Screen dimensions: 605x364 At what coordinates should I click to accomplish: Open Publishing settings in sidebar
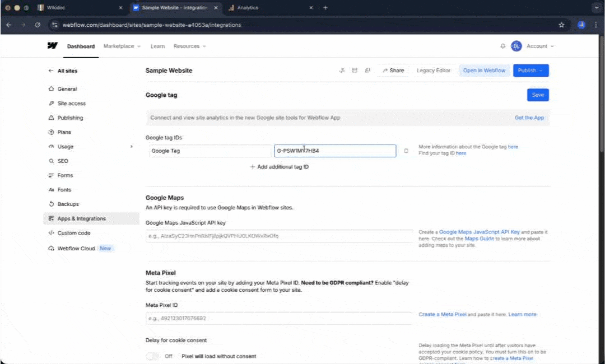coord(70,118)
